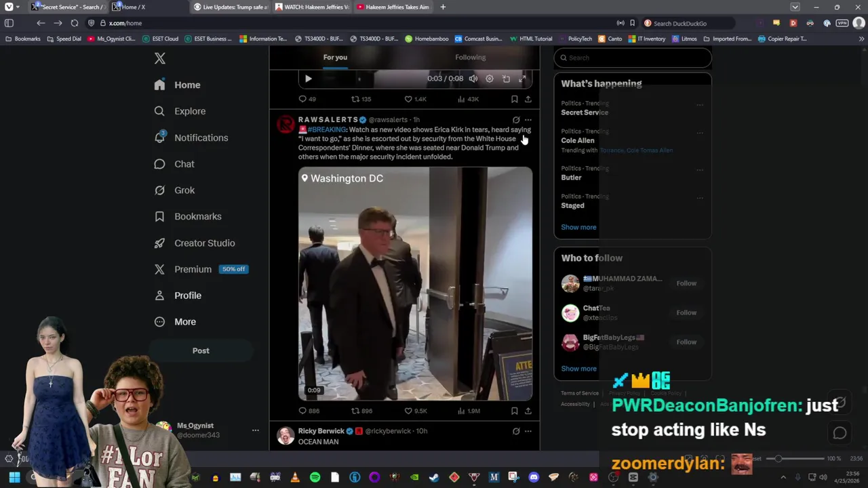Open more options on Ricky Berwick post

tap(528, 431)
